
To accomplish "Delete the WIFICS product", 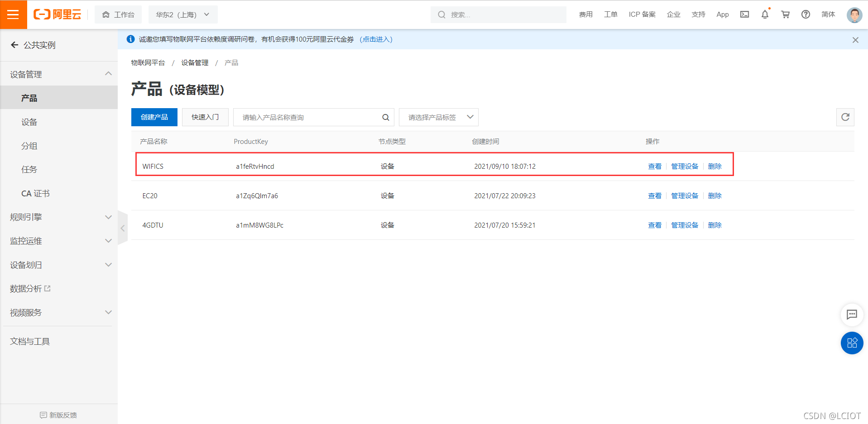I will [715, 166].
